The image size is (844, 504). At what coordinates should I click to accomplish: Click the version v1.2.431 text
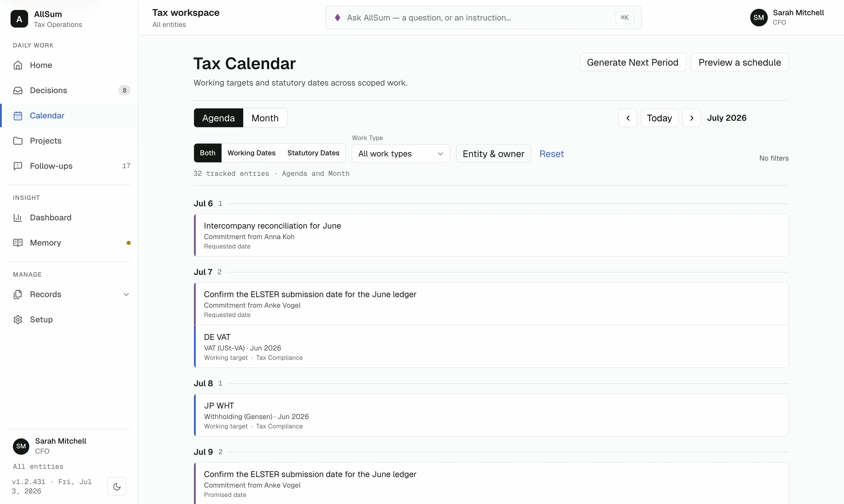(28, 482)
